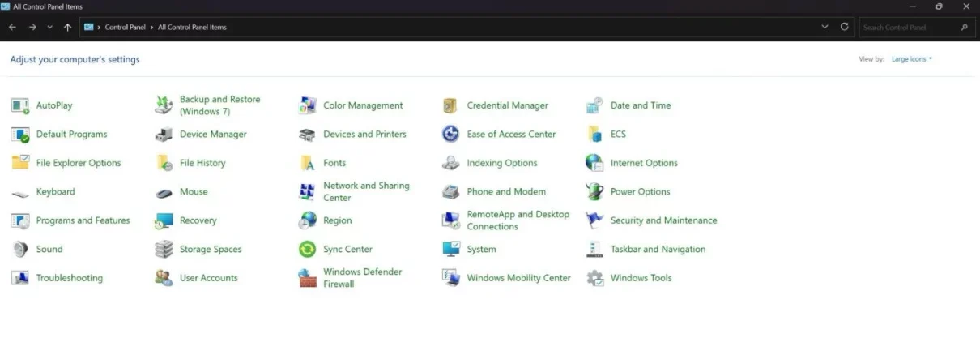Open the Region globe icon
The image size is (980, 355).
point(308,220)
